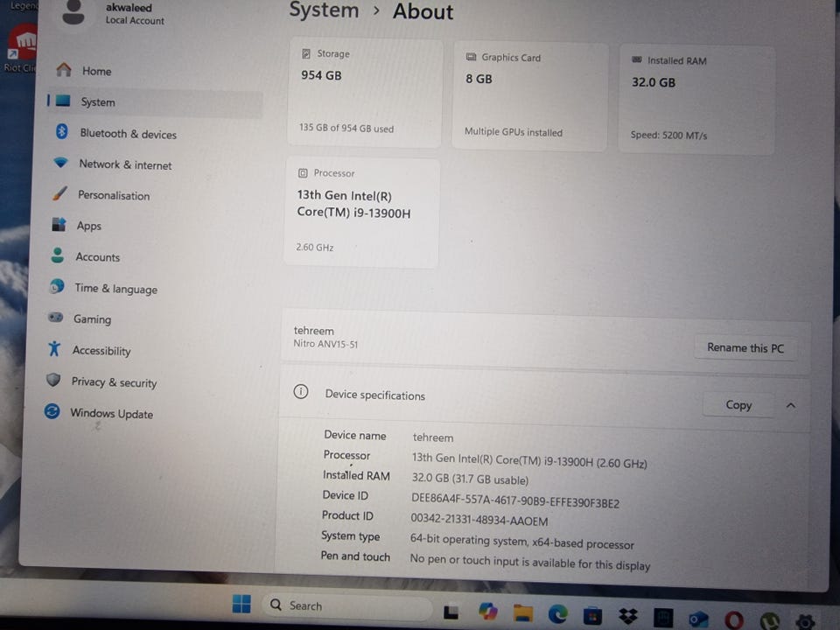Screen dimensions: 840x630
Task: Click the Nitro ANV15-51 model text
Action: coord(325,344)
